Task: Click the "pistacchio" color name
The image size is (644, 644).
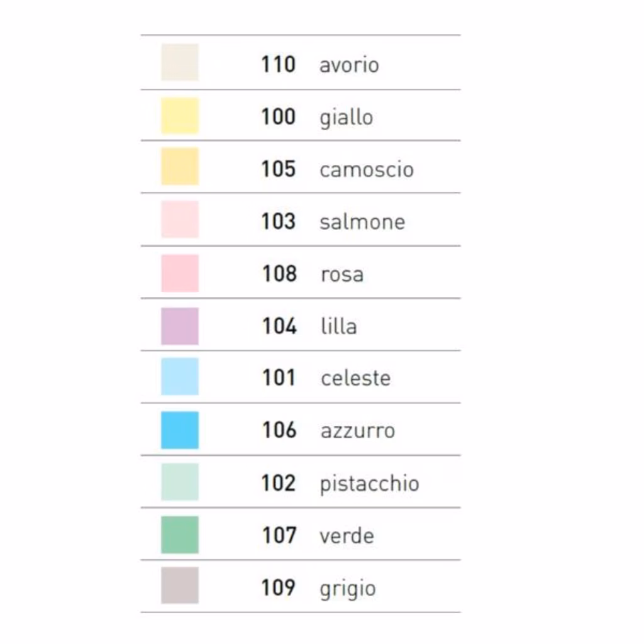Action: click(369, 484)
